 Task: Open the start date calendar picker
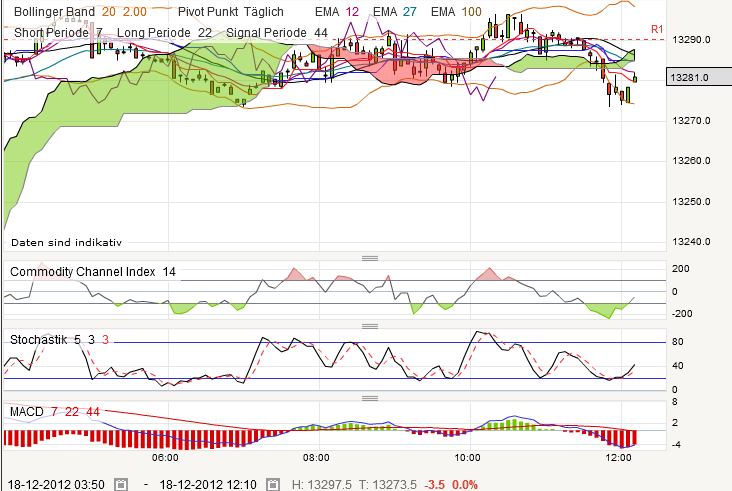(x=121, y=484)
